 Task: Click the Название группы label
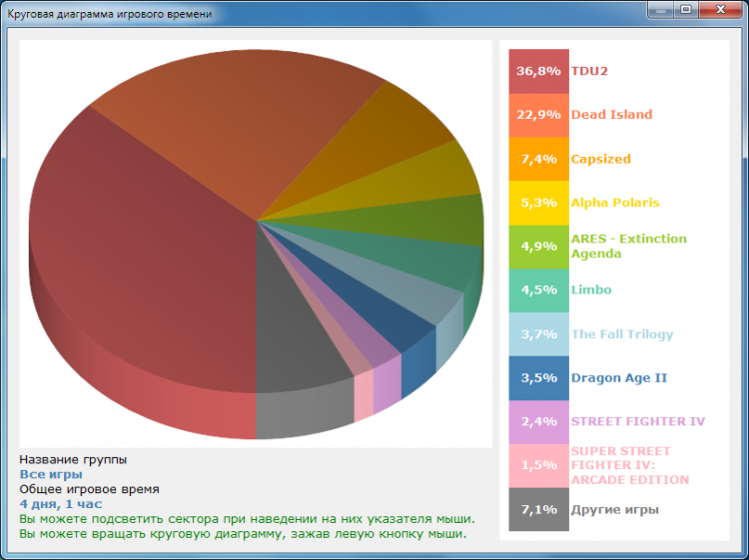(73, 460)
